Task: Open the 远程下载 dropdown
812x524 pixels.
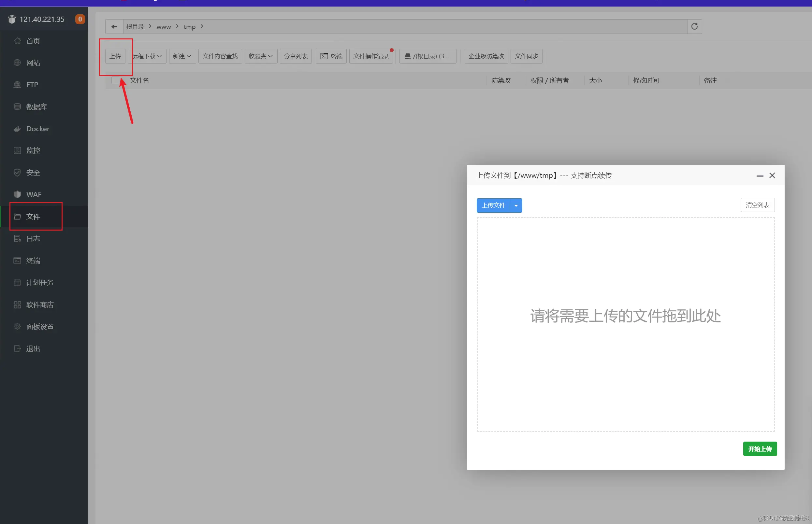Action: click(147, 56)
